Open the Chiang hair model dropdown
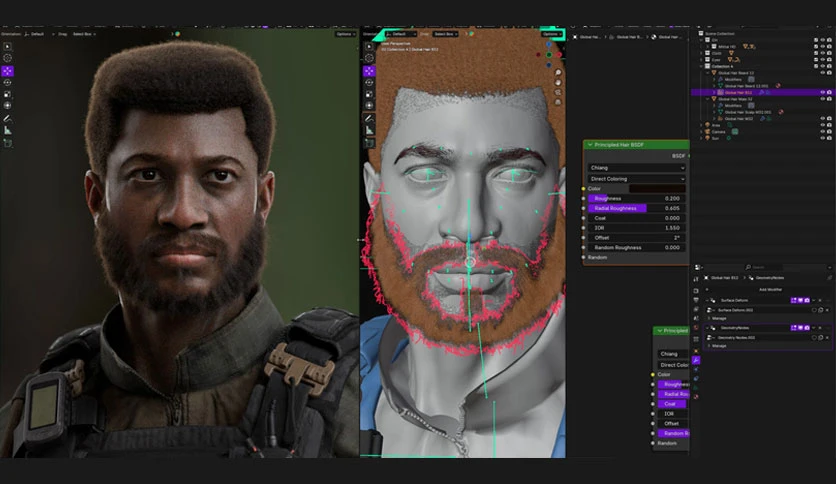 click(x=637, y=167)
